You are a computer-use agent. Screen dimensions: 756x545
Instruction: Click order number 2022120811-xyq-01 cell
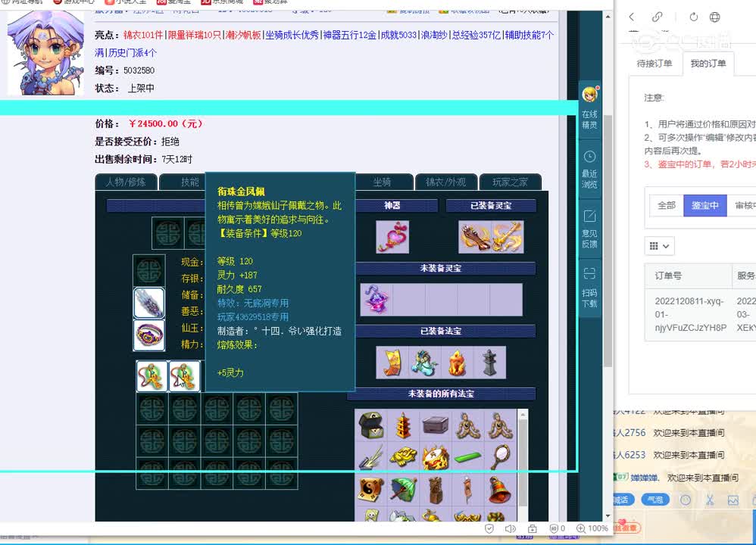pyautogui.click(x=689, y=314)
